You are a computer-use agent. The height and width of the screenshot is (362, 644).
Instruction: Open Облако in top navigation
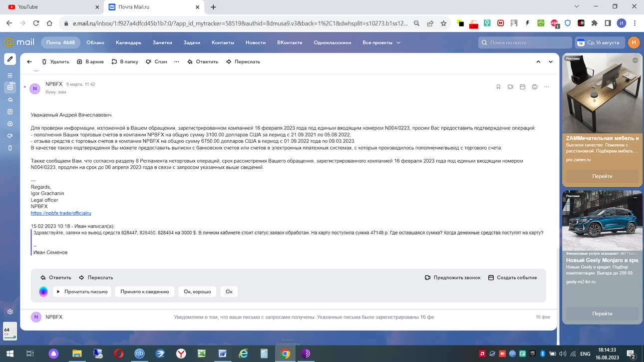tap(95, 42)
